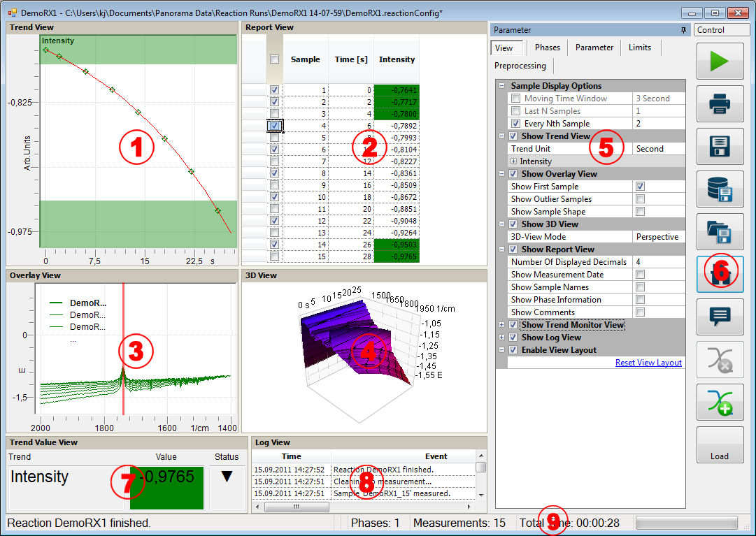The width and height of the screenshot is (756, 536).
Task: Enable the Show Outlier Samples checkbox
Action: click(640, 199)
